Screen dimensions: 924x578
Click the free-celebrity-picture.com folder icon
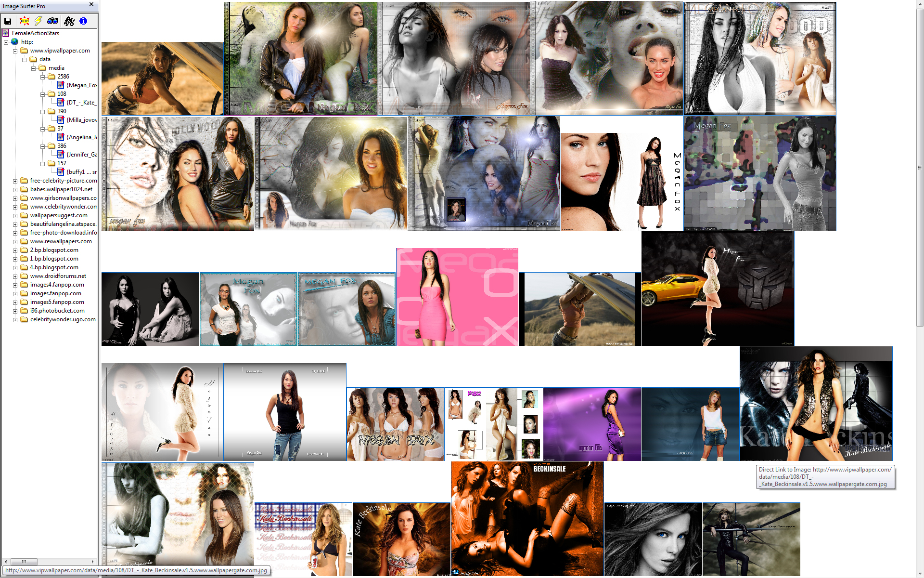pos(24,181)
